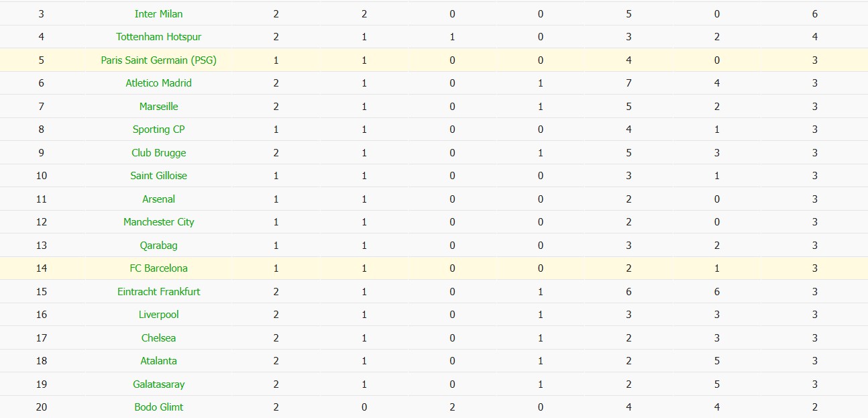This screenshot has height=418, width=868.
Task: Select the FC Barcelona link
Action: pyautogui.click(x=158, y=268)
